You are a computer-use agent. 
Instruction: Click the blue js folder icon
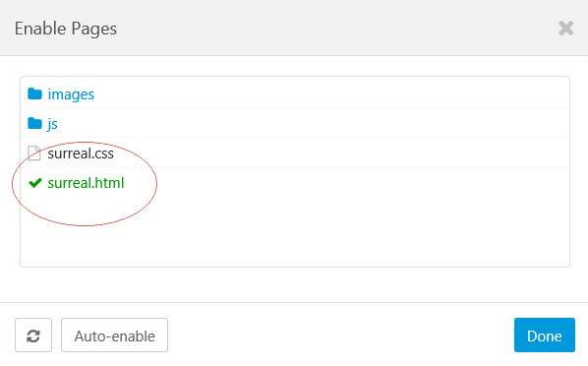point(34,123)
